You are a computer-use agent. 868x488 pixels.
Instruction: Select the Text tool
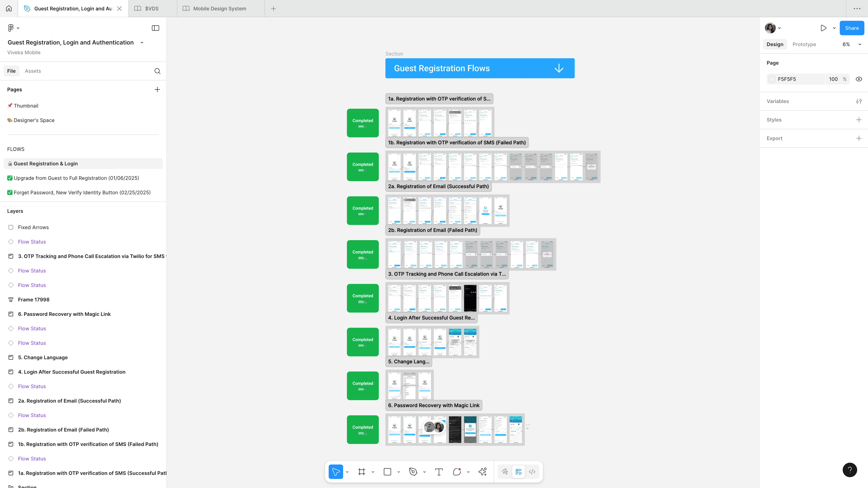pyautogui.click(x=439, y=472)
